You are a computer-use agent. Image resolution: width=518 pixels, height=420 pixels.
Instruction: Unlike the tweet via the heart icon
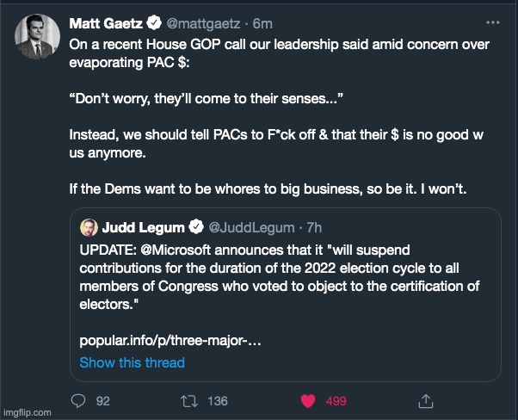306,400
